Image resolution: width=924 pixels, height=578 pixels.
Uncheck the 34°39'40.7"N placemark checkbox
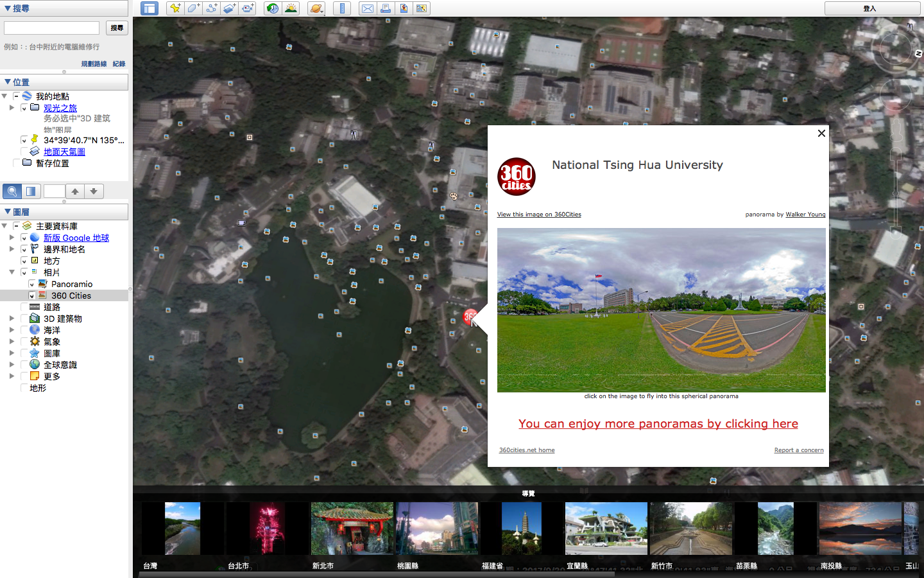(x=24, y=140)
